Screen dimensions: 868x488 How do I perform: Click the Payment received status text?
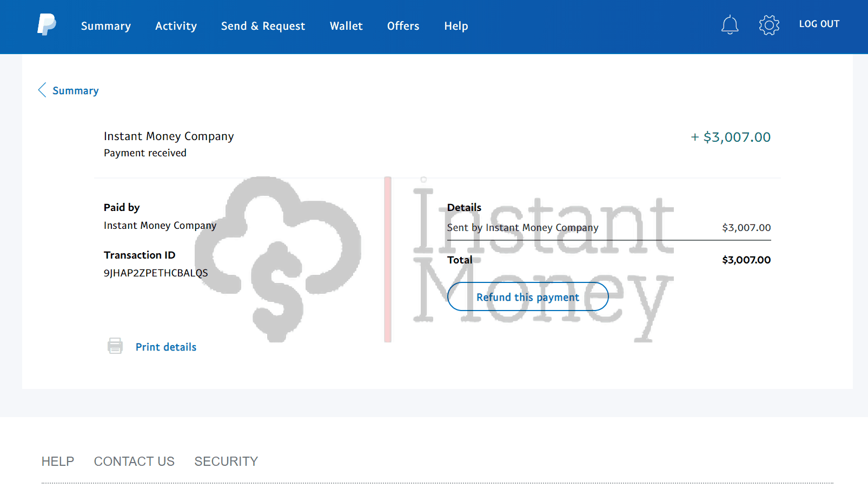[145, 153]
